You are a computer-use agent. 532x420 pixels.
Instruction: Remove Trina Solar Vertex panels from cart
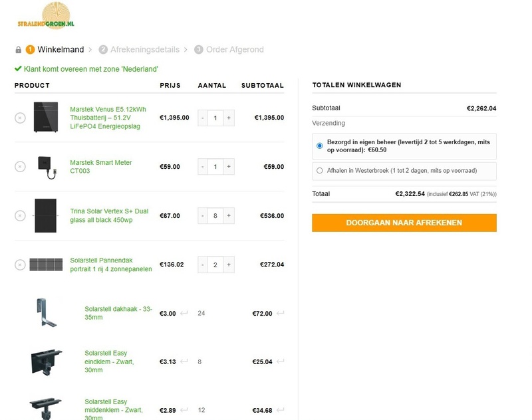20,215
